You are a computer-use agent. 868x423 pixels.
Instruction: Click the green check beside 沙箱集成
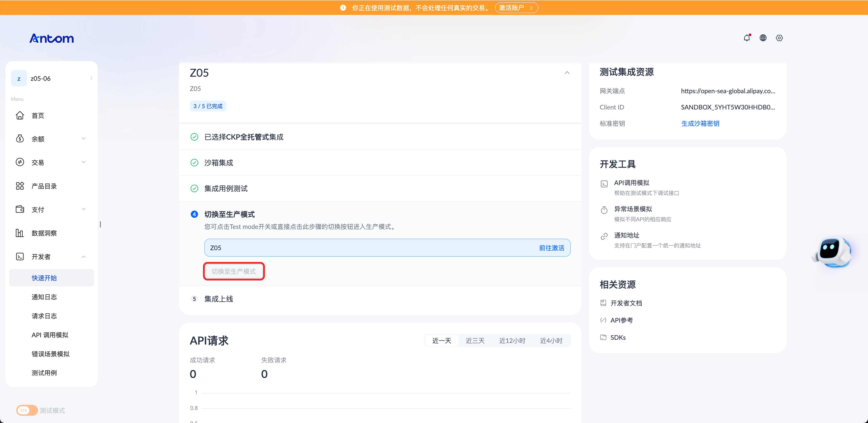coord(194,163)
